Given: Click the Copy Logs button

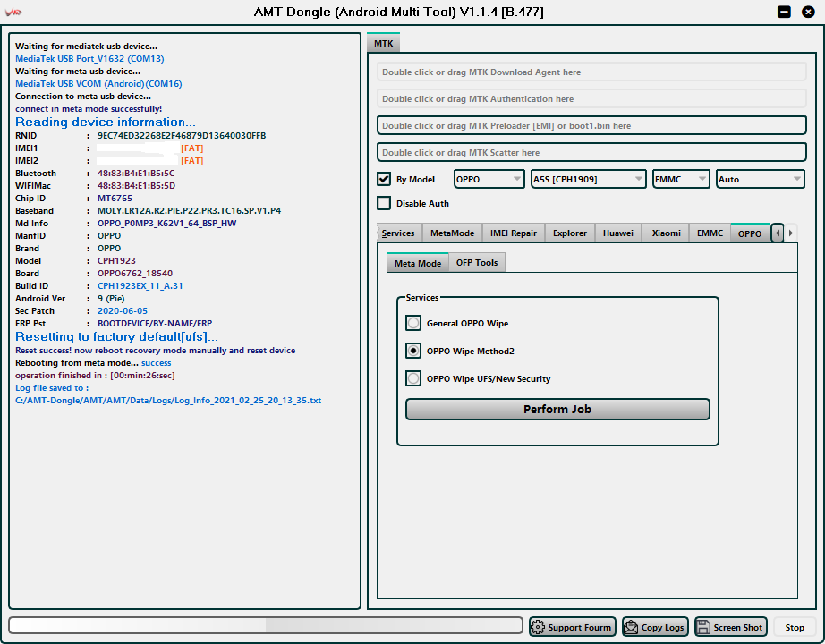Looking at the screenshot, I should [x=655, y=627].
